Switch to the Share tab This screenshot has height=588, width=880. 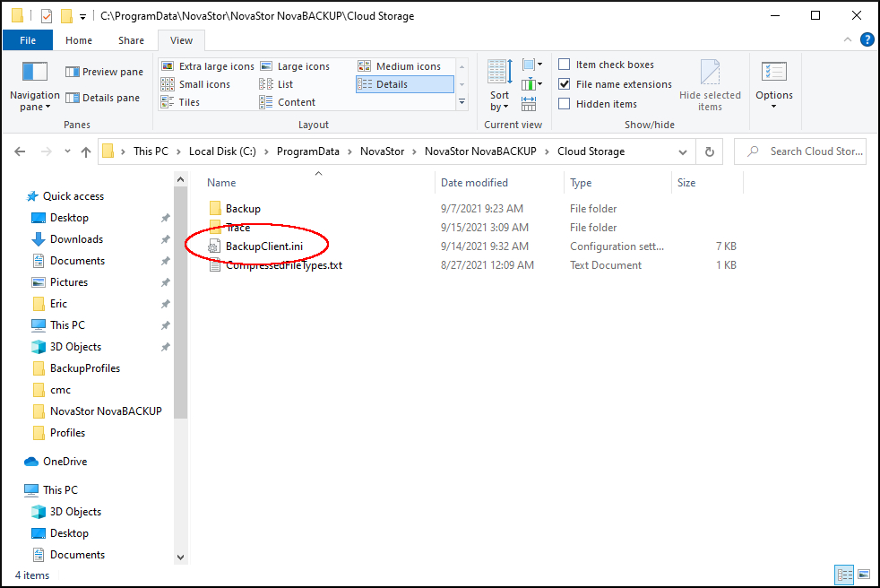click(x=131, y=40)
